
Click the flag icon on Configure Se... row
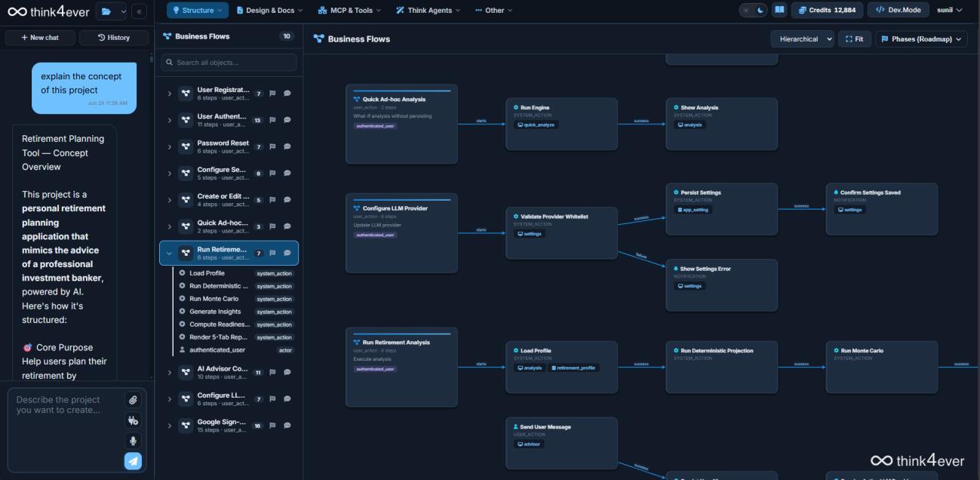click(272, 174)
